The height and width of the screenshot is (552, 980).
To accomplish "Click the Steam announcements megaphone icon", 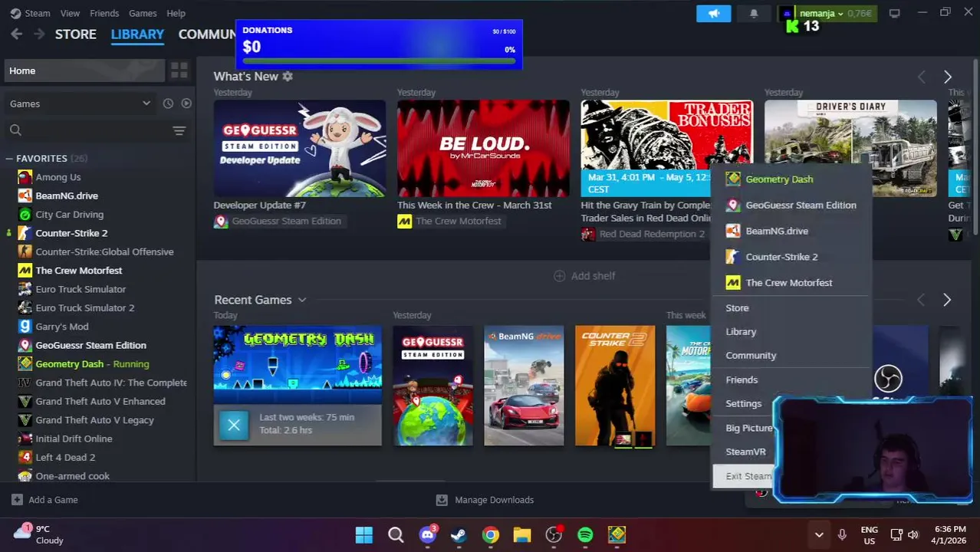I will click(x=714, y=14).
